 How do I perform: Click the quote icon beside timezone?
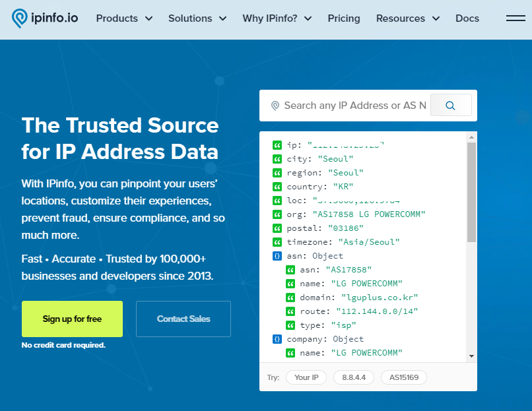tap(277, 243)
